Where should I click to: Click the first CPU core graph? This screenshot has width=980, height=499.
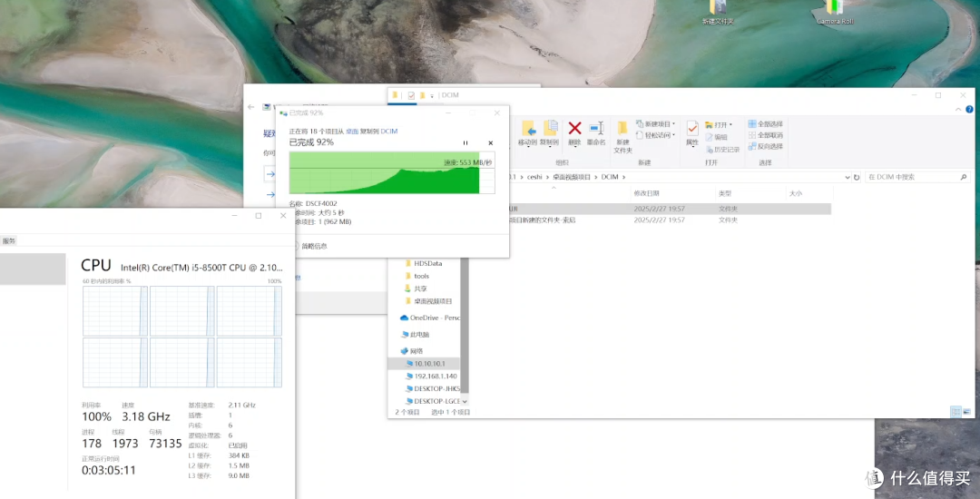(x=115, y=310)
